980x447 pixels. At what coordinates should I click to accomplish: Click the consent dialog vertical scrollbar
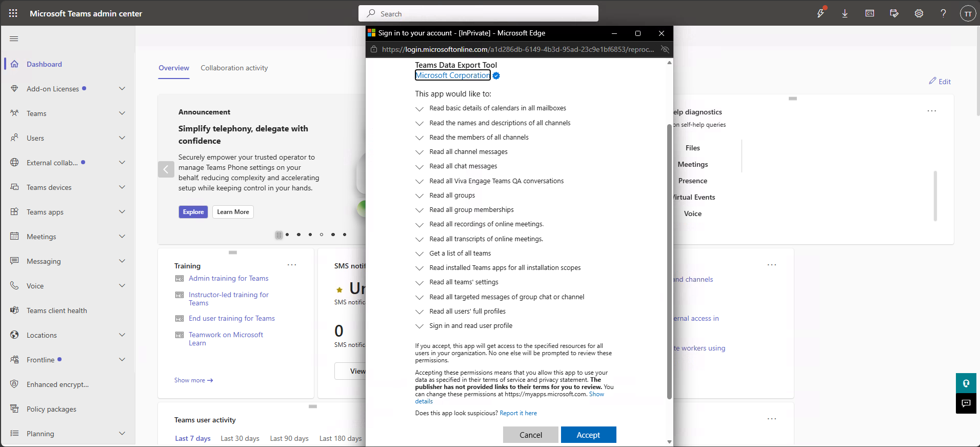click(669, 262)
